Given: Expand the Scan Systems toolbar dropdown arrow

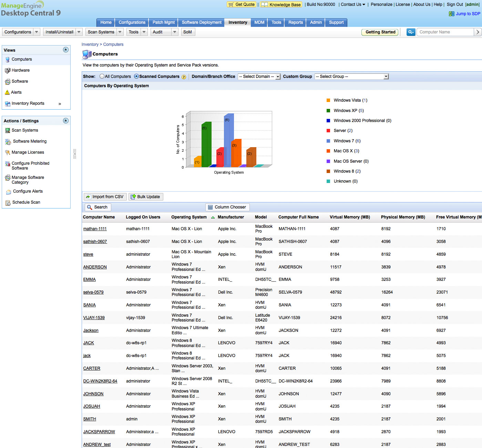Looking at the screenshot, I should click(120, 32).
